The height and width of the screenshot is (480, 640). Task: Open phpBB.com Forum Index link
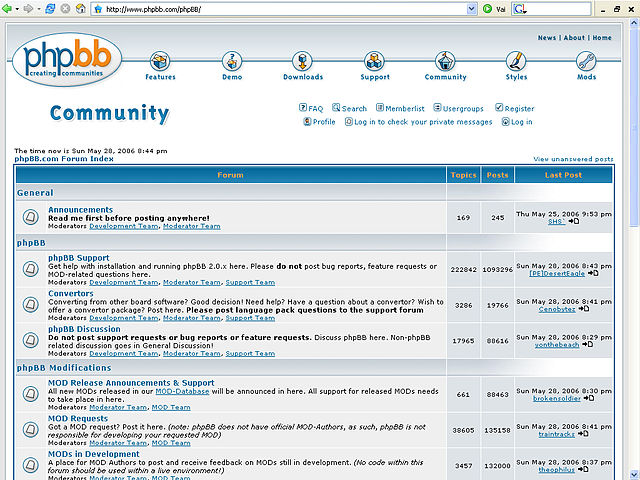click(64, 159)
